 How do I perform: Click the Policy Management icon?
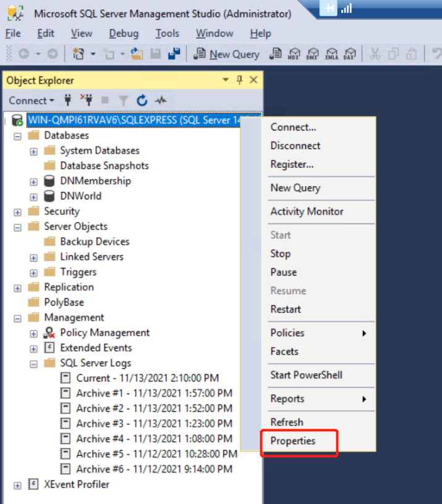coord(49,333)
